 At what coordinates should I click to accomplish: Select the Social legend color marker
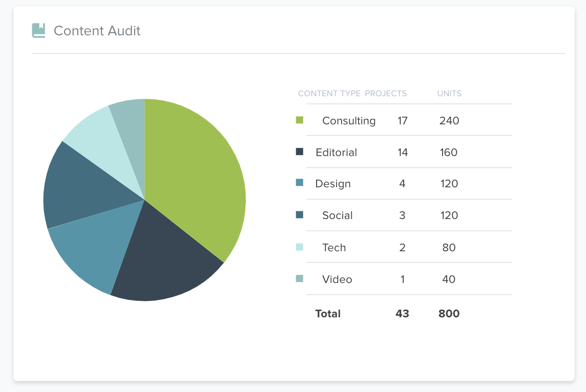[x=299, y=215]
